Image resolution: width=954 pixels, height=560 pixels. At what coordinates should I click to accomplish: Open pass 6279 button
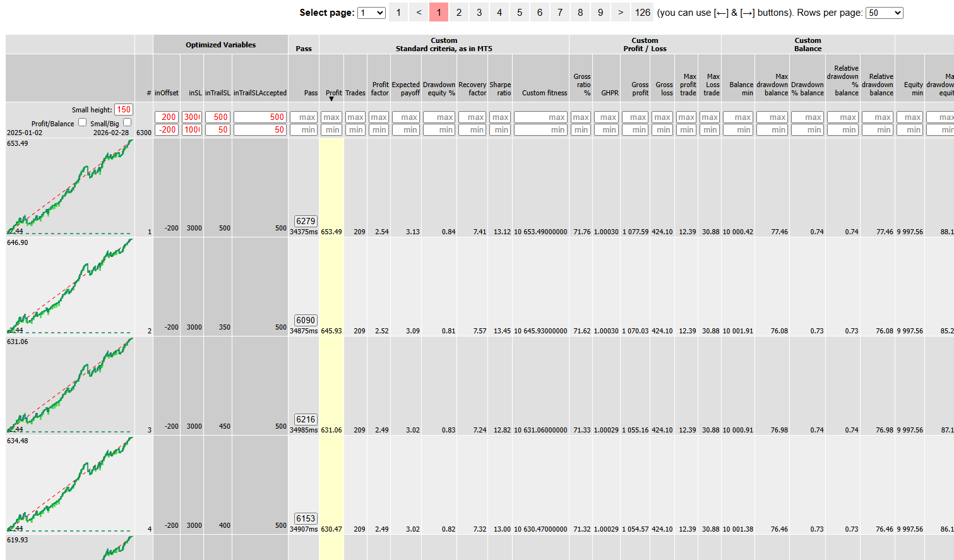coord(306,221)
